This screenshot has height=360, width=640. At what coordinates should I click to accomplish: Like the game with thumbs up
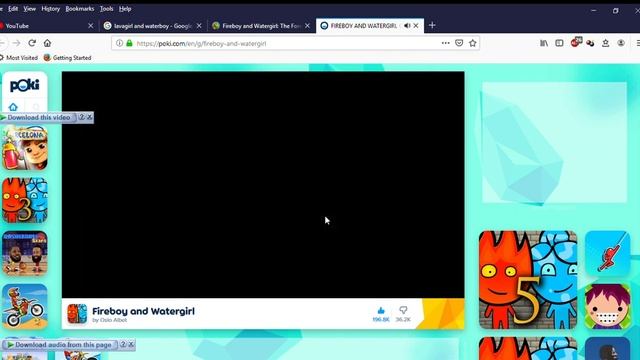(x=381, y=313)
